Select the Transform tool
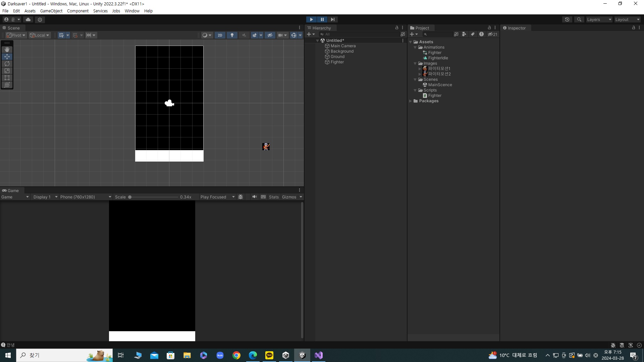The image size is (644, 362). coord(7,85)
